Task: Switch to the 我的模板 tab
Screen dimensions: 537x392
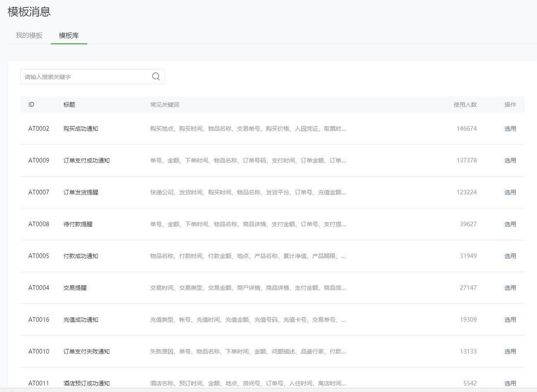Action: [x=29, y=36]
